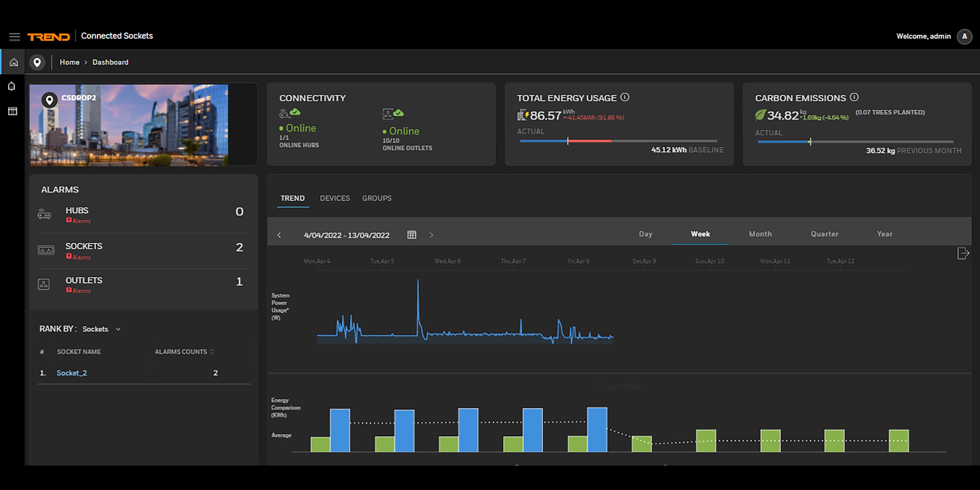Click the Home breadcrumb link
The width and height of the screenshot is (980, 490).
pos(70,62)
